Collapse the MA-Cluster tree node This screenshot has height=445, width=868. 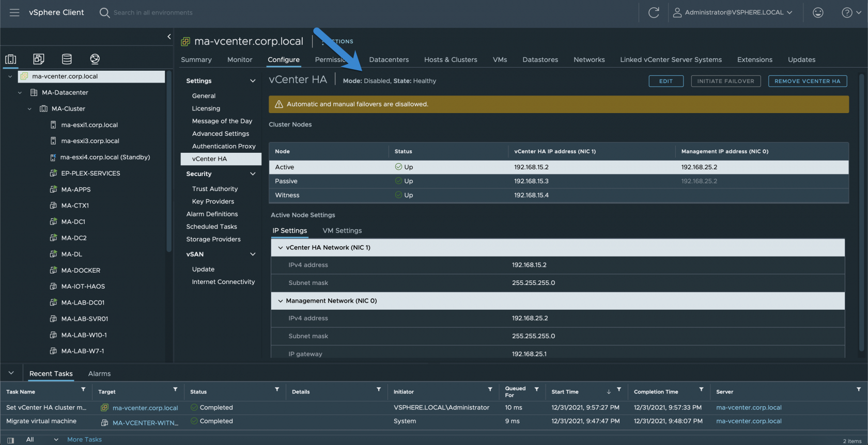(x=29, y=109)
